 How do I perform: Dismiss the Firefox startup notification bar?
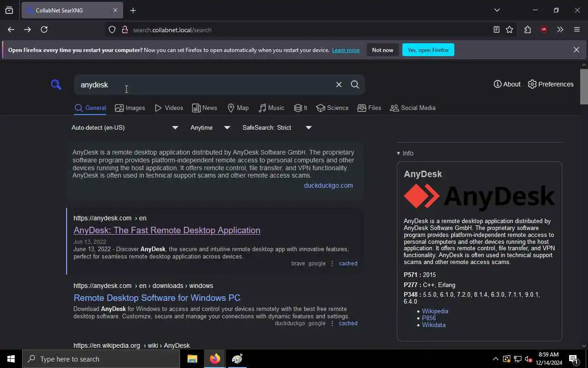coord(577,50)
